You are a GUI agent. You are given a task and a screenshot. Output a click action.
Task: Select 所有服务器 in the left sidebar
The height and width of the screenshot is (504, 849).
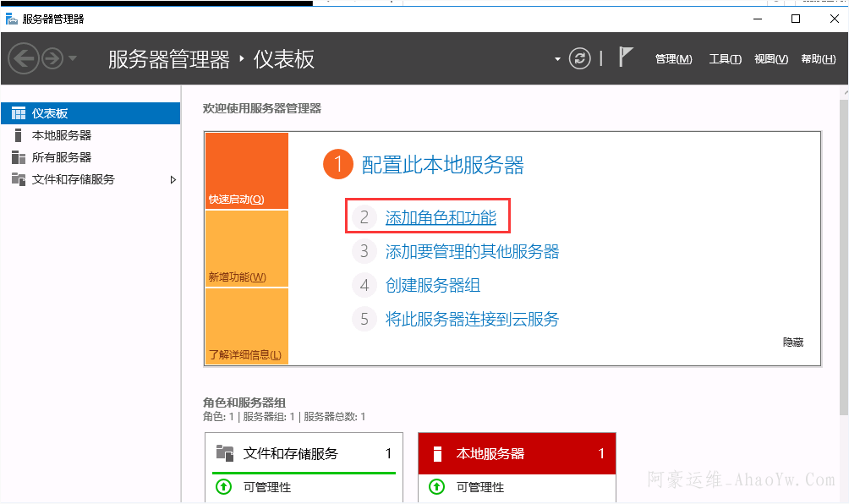click(61, 157)
